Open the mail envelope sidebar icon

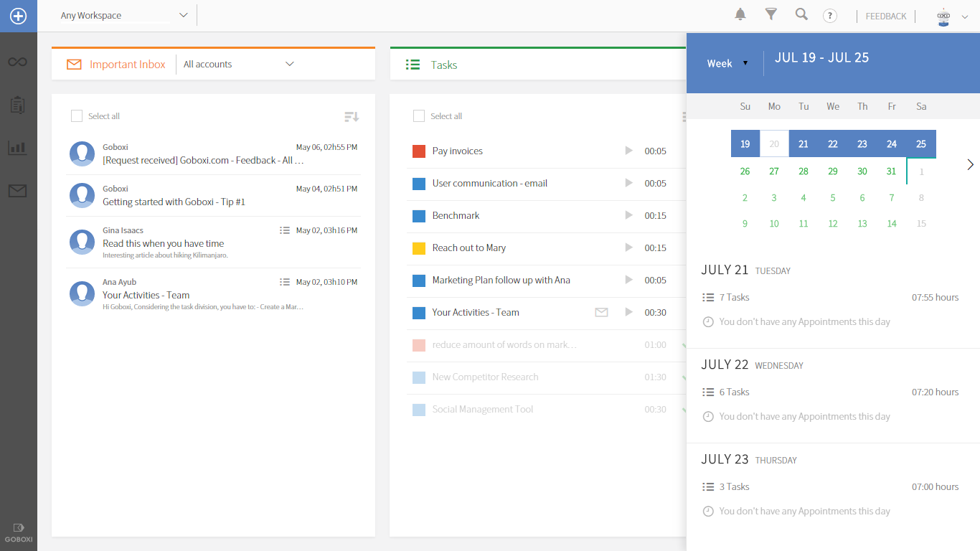tap(18, 191)
